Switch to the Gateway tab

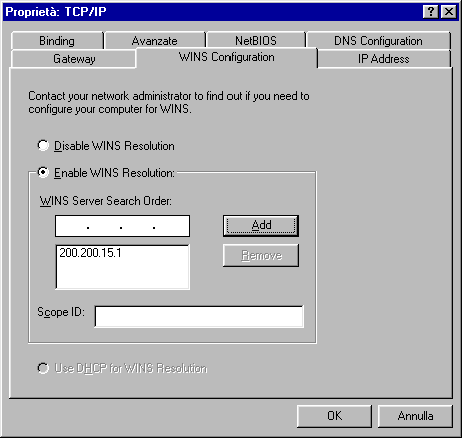[x=74, y=59]
